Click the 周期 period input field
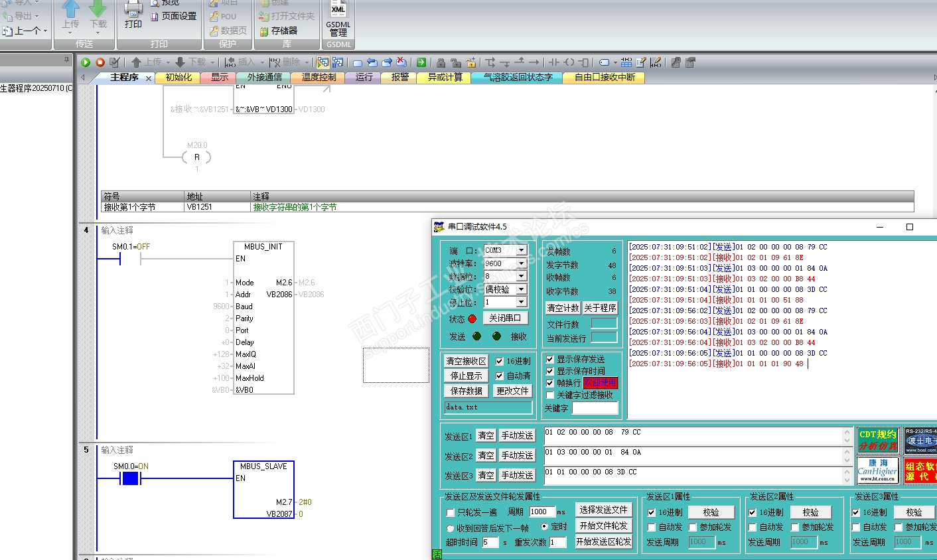 (x=541, y=512)
